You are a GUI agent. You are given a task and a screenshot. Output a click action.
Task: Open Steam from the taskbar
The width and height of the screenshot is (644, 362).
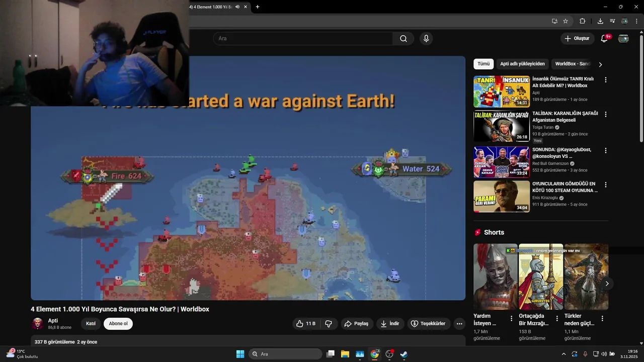click(x=404, y=354)
